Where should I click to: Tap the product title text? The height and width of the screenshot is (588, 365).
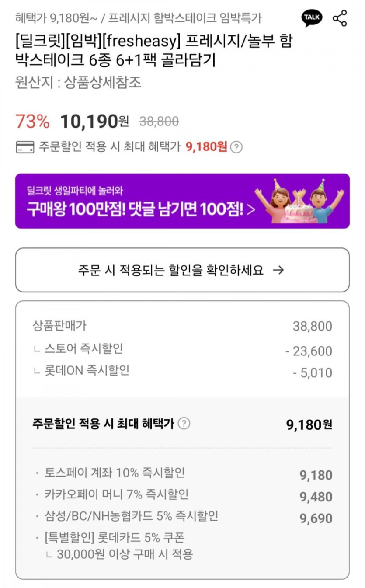[153, 50]
